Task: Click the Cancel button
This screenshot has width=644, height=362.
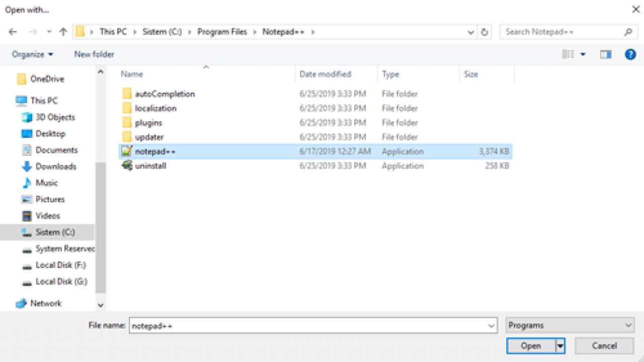Action: click(604, 346)
